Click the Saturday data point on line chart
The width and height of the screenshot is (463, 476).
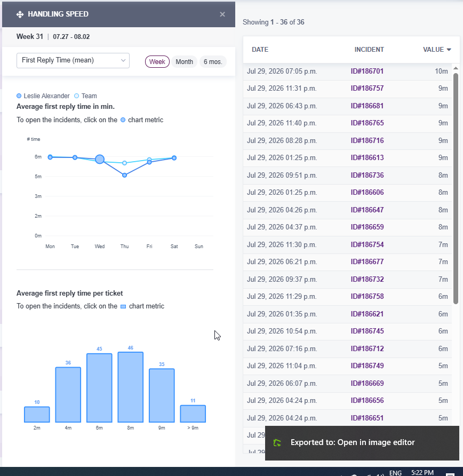point(174,158)
